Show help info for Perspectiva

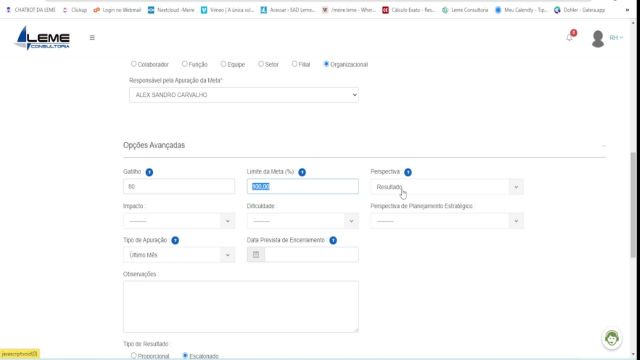coord(408,172)
